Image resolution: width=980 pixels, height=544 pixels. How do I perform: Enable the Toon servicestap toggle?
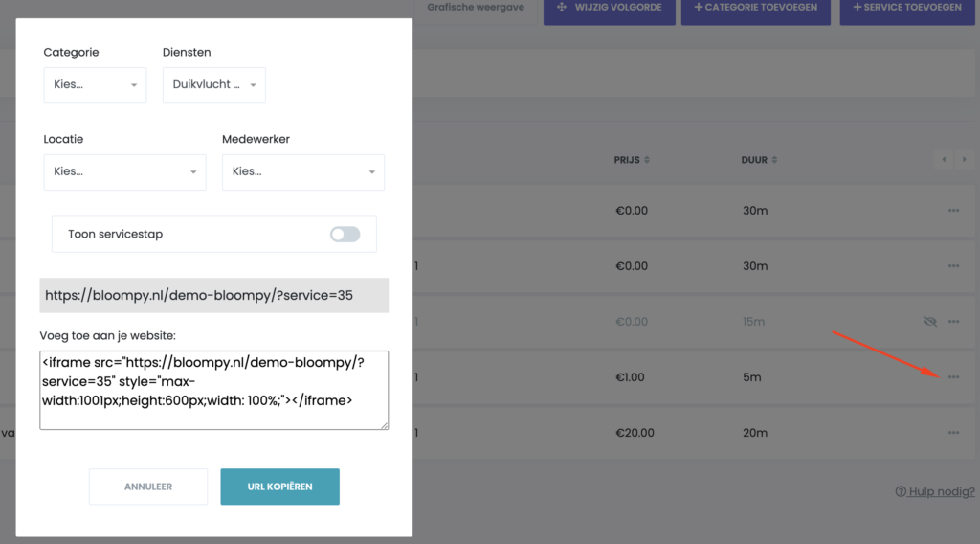click(345, 234)
